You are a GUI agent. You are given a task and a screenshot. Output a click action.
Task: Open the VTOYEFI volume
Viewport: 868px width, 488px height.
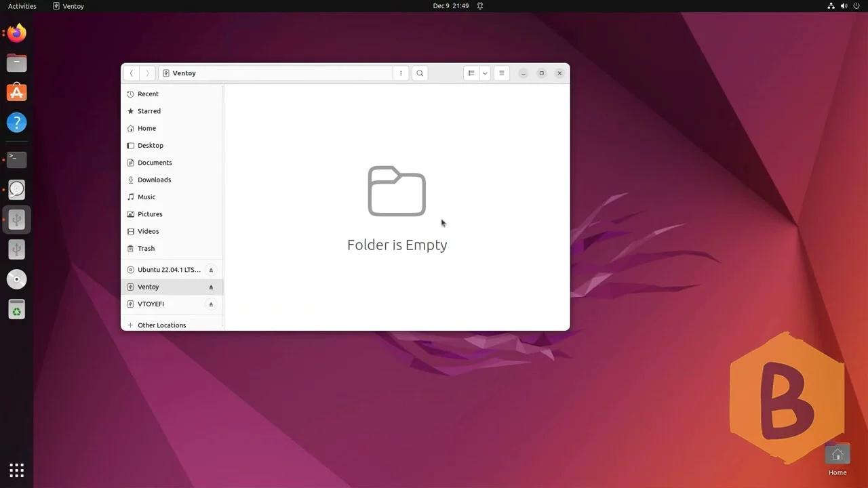(172, 304)
